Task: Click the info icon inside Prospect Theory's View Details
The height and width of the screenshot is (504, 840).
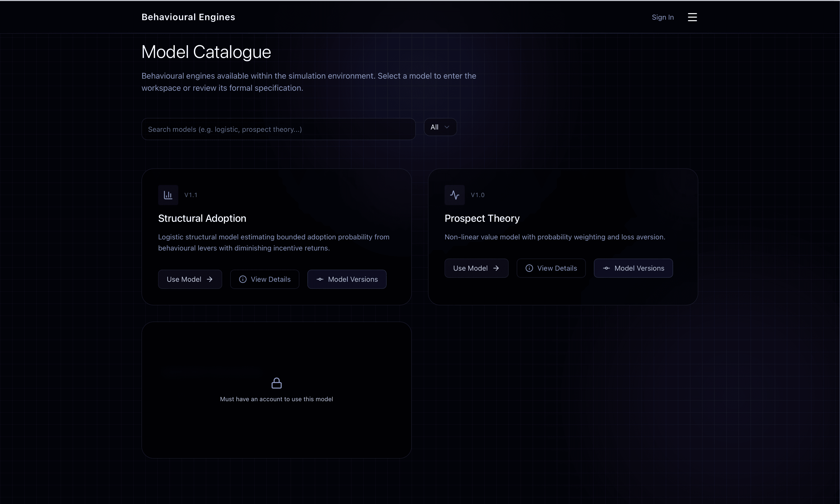Action: (x=529, y=268)
